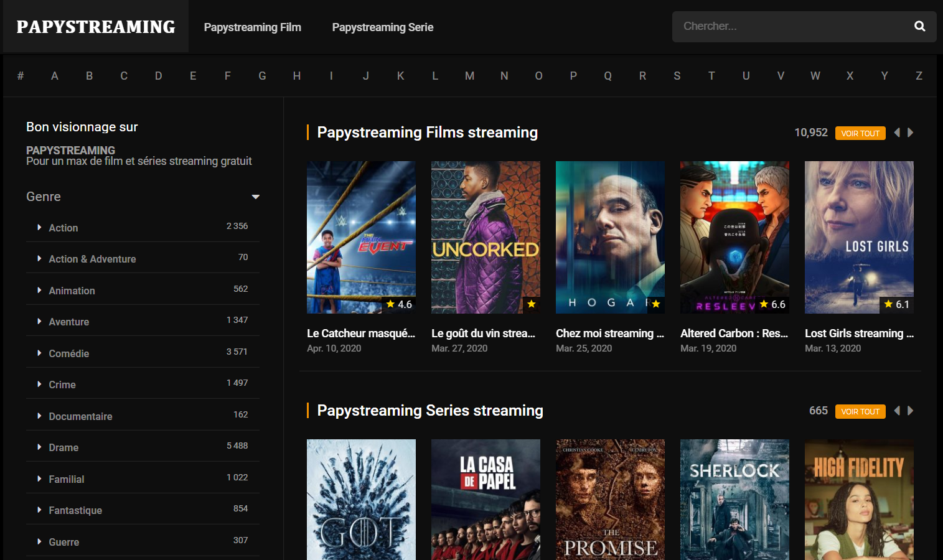The image size is (943, 560).
Task: Open the Fantastique genre
Action: click(x=75, y=510)
